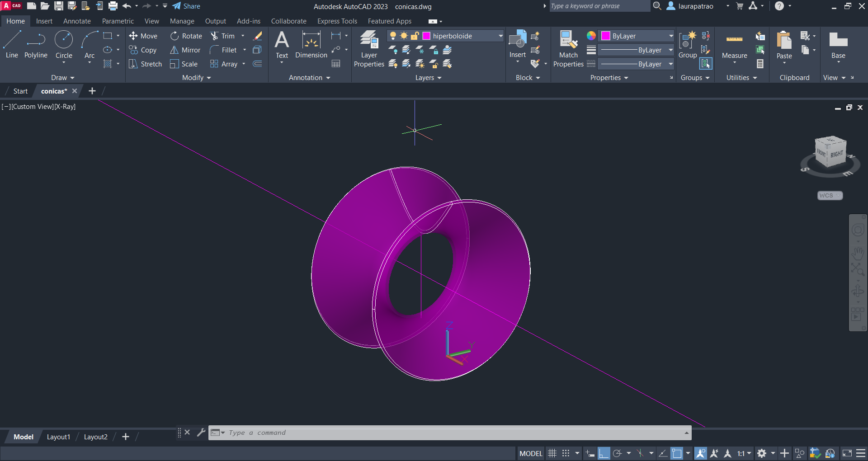868x461 pixels.
Task: Click the Move tool
Action: pos(143,36)
